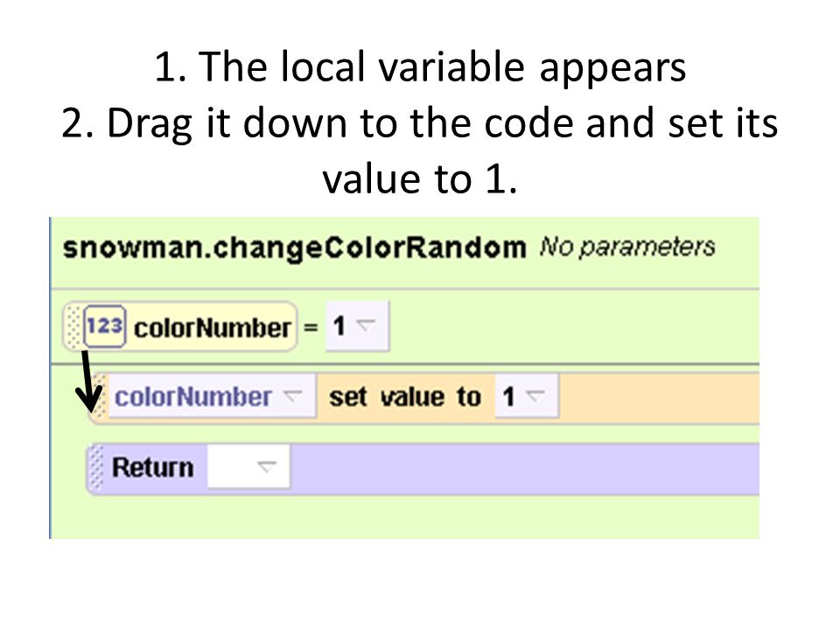Click the dotted drag handle beside the 123 icon
The height and width of the screenshot is (630, 840).
73,325
